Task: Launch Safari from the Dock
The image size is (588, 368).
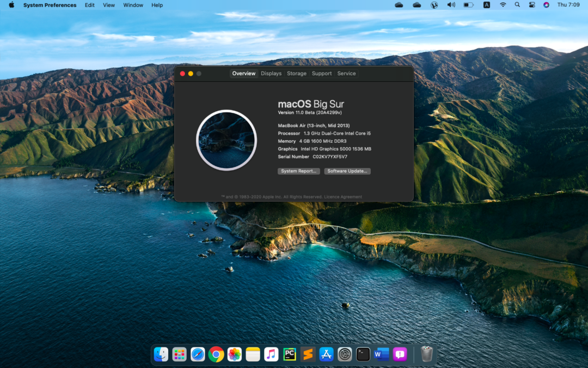Action: pos(198,354)
